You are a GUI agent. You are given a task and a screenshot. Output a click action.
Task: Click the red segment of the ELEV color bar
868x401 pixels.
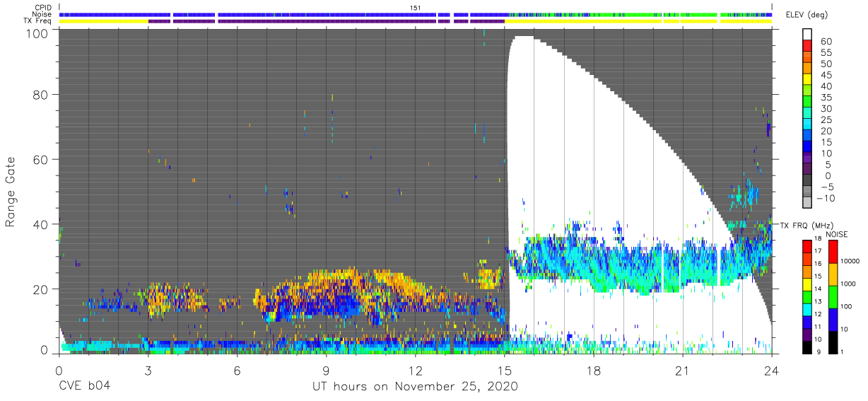tap(808, 46)
